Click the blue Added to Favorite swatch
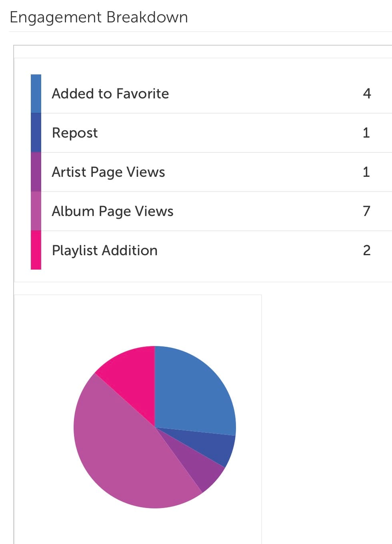Screen dimensions: 392x544 click(36, 94)
